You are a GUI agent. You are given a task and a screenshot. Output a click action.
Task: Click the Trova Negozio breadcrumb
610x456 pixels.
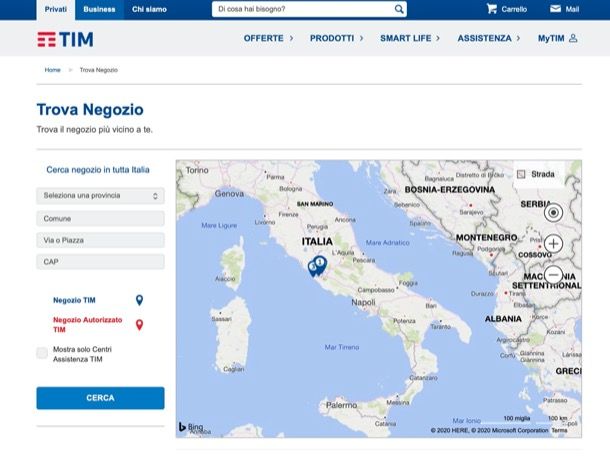[98, 70]
